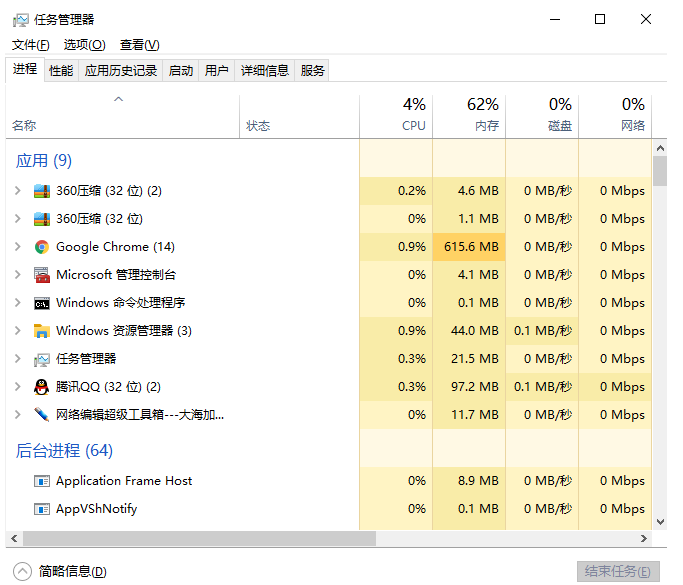The width and height of the screenshot is (683, 585).
Task: Click the vertical scrollbar down arrow
Action: [660, 521]
